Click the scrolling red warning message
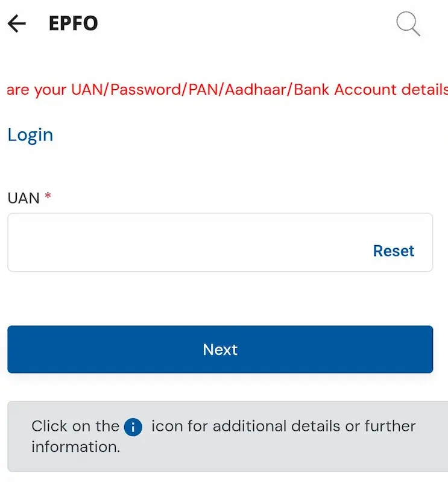The height and width of the screenshot is (482, 448). pos(223,89)
